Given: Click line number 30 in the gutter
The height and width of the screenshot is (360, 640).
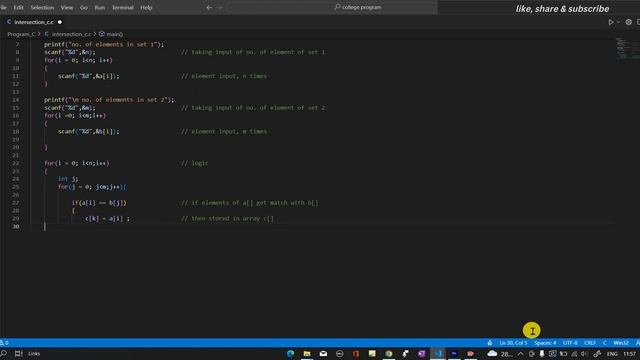Looking at the screenshot, I should [16, 227].
